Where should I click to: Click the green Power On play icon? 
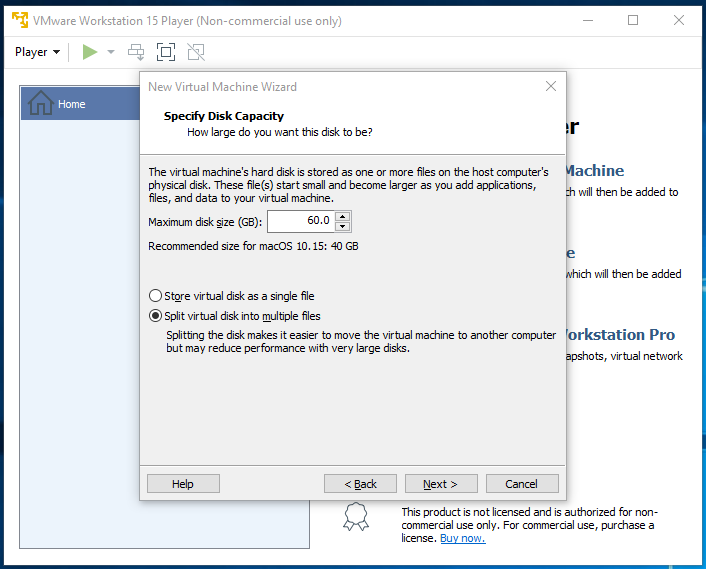point(90,52)
